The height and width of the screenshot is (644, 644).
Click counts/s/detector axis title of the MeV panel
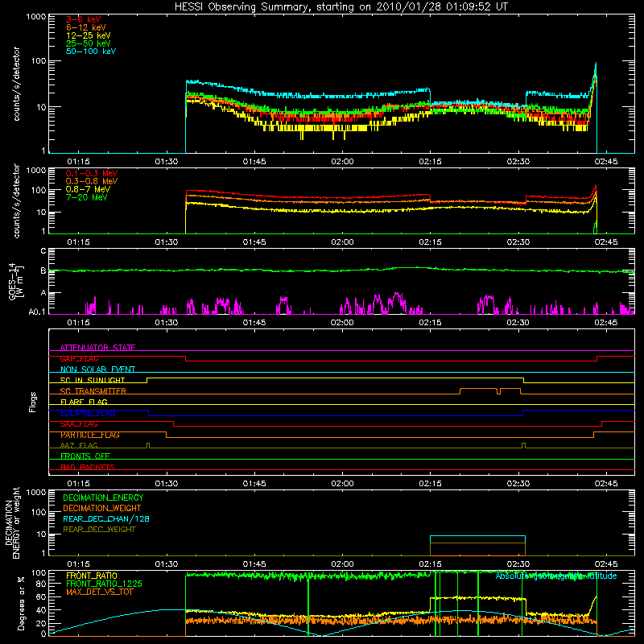tap(16, 201)
